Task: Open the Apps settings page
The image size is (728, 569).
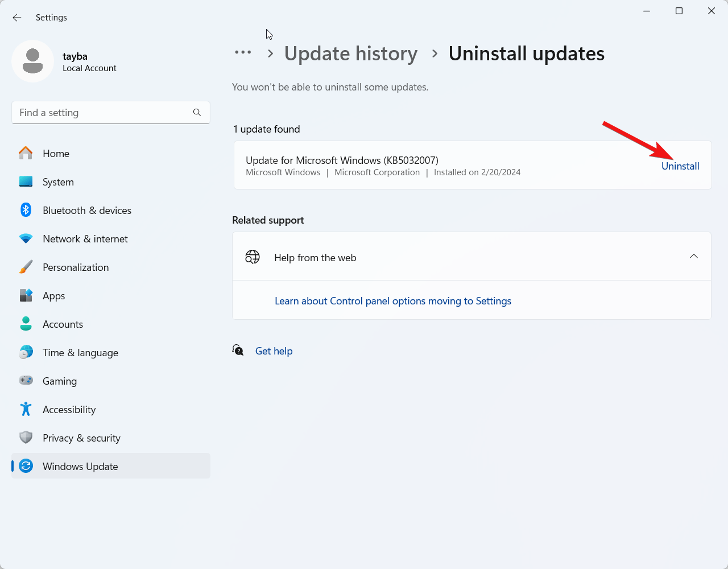Action: pyautogui.click(x=54, y=296)
